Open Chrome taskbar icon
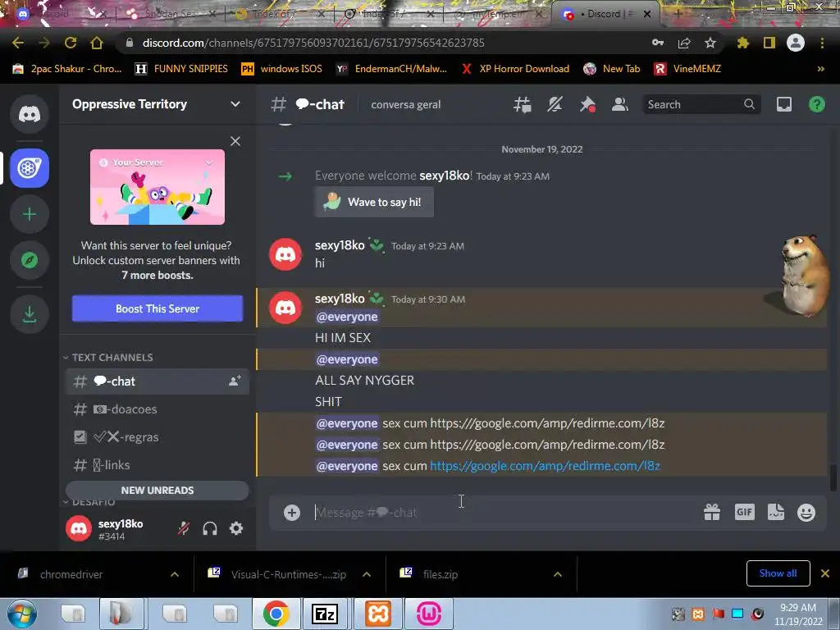 click(276, 614)
